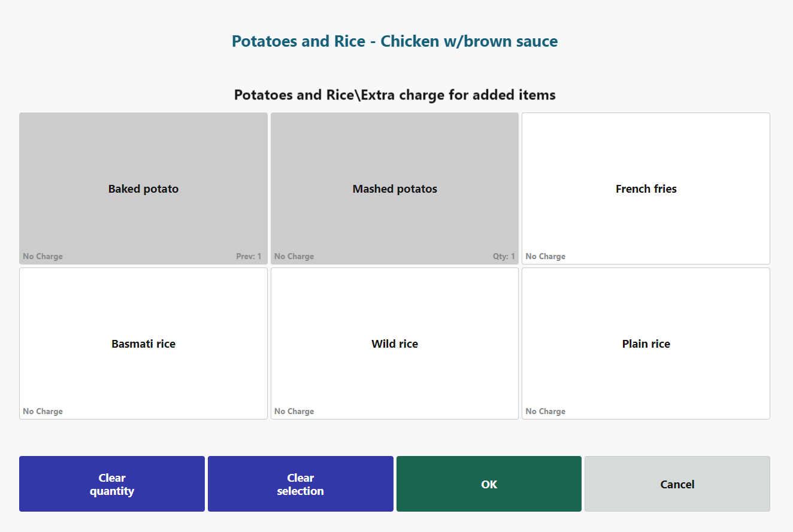This screenshot has width=793, height=532.
Task: Click the 'Prev: 1' label on Baked potato
Action: click(249, 257)
